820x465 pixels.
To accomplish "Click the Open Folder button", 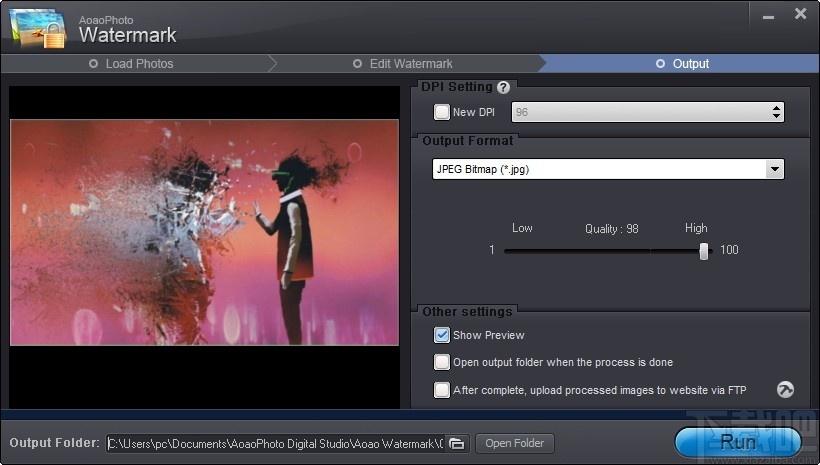I will 515,443.
